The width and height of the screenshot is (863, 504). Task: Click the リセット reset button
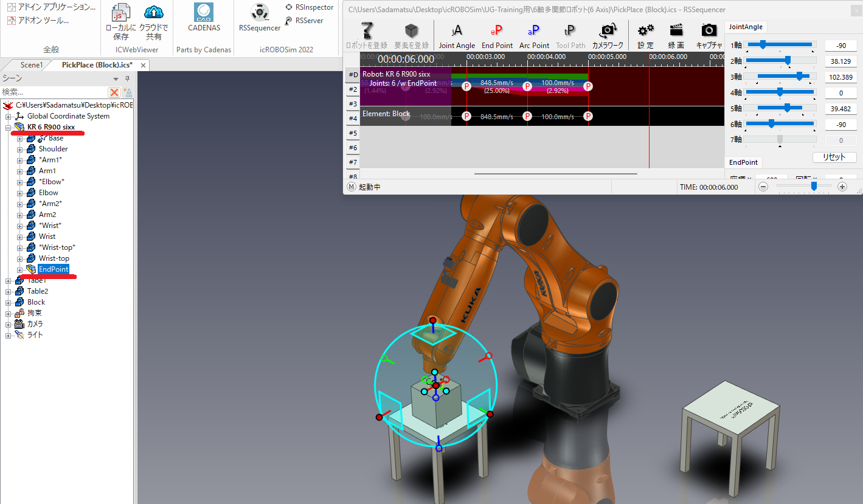pos(834,157)
